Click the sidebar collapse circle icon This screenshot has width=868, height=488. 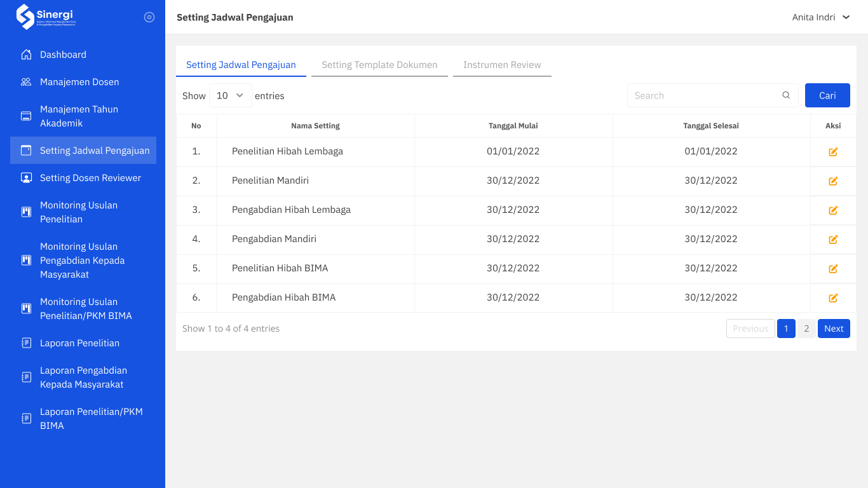(x=149, y=17)
